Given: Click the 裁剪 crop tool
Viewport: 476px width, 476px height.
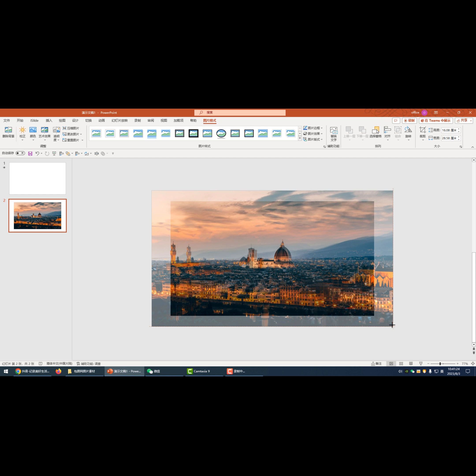Looking at the screenshot, I should 422,134.
